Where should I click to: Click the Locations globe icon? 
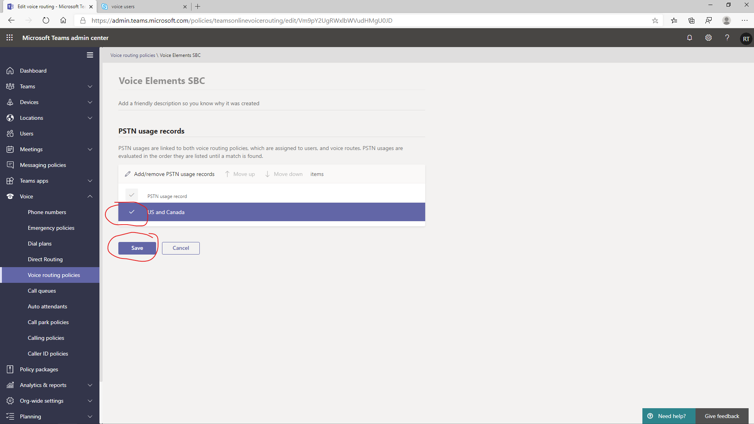click(x=10, y=118)
